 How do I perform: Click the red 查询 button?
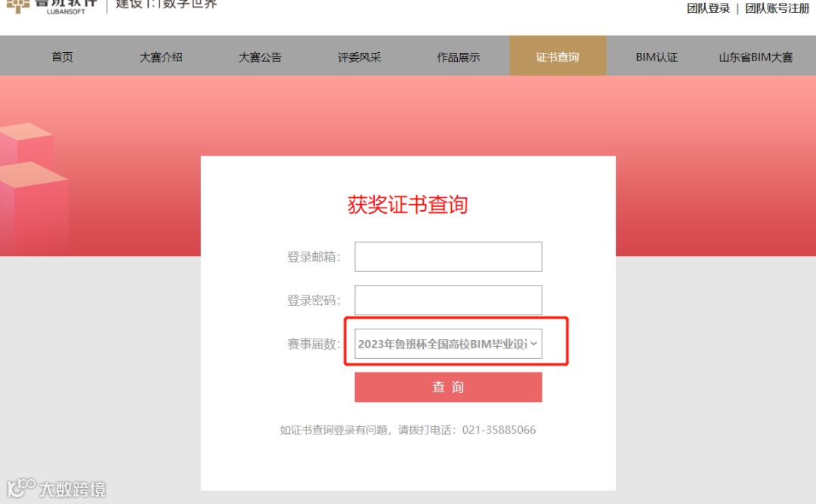[448, 387]
